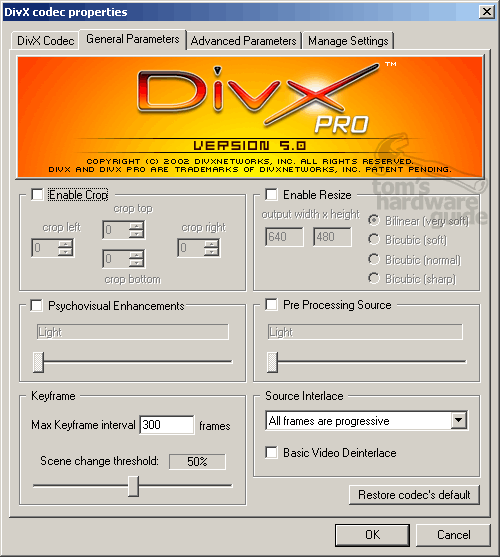
Task: Choose the Bicubic (normal) resize option
Action: [374, 259]
